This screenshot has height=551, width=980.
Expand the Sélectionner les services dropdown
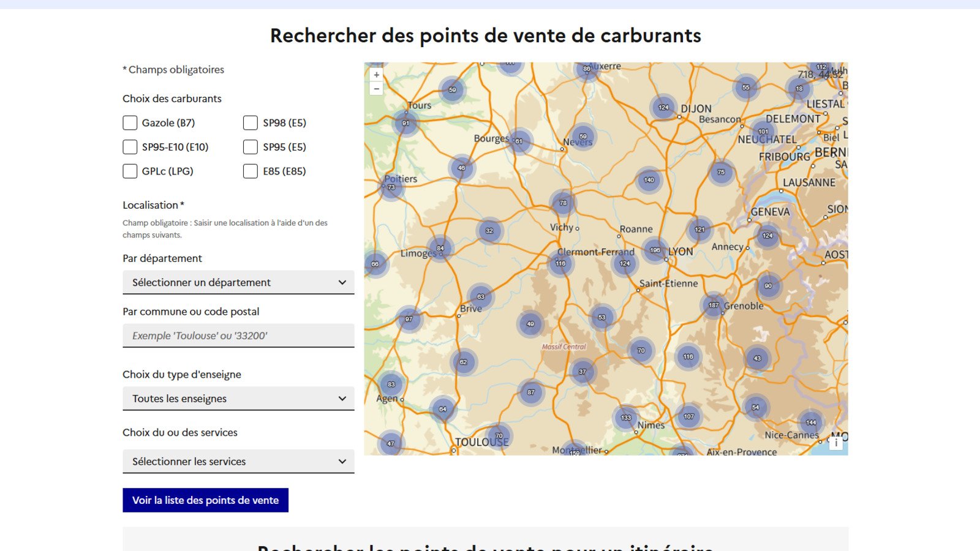click(x=238, y=462)
